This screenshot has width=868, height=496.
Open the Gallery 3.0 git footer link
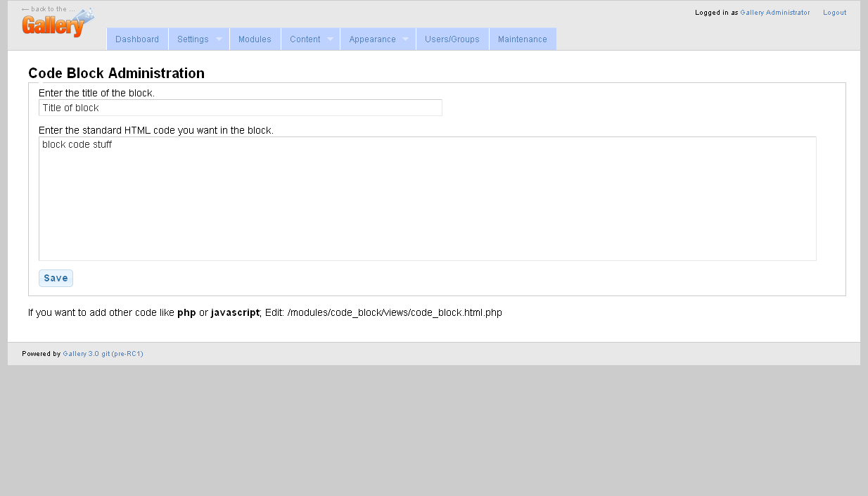pyautogui.click(x=103, y=354)
